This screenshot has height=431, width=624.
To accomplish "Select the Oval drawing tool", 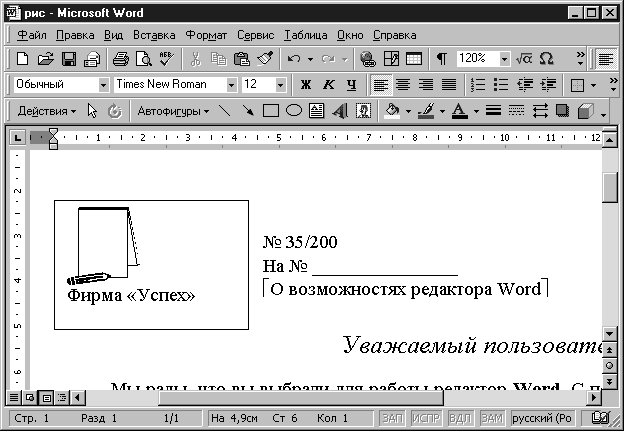I will (294, 111).
